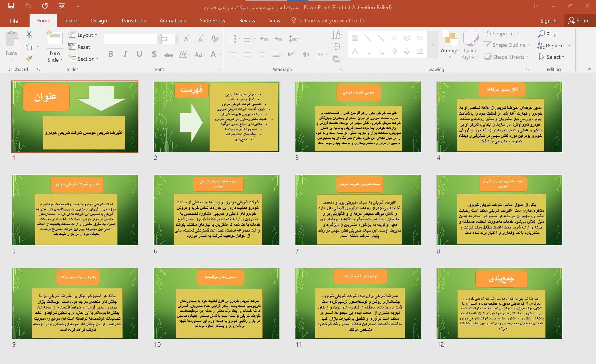Click the Copy icon
596x364 pixels.
tap(28, 46)
